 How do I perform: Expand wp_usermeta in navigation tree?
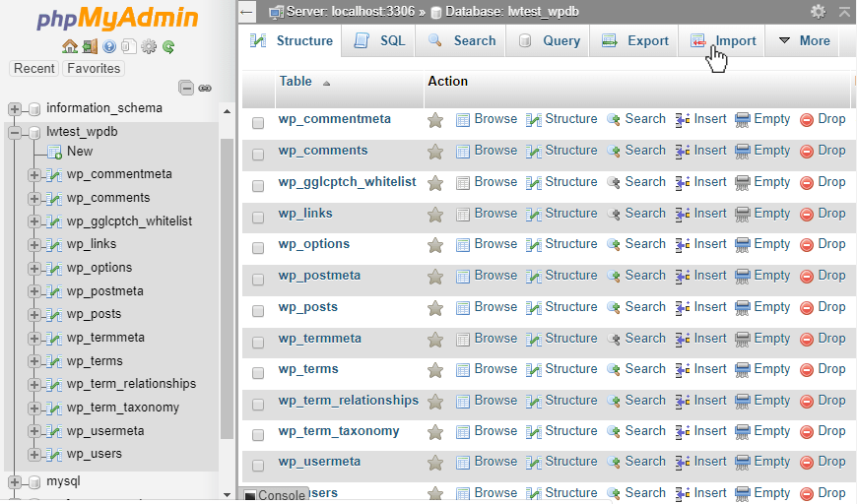pyautogui.click(x=34, y=431)
